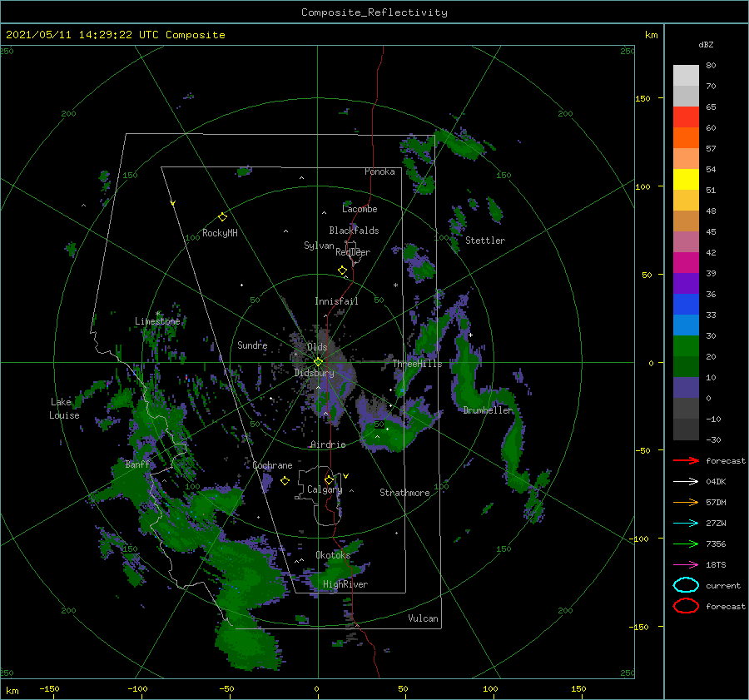Click the white 04DK arrow in legend
Viewport: 749px width, 700px height.
tap(686, 482)
